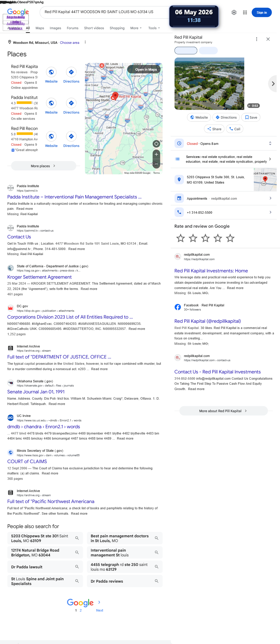Open the Tools dropdown
The width and height of the screenshot is (280, 644).
point(154,28)
